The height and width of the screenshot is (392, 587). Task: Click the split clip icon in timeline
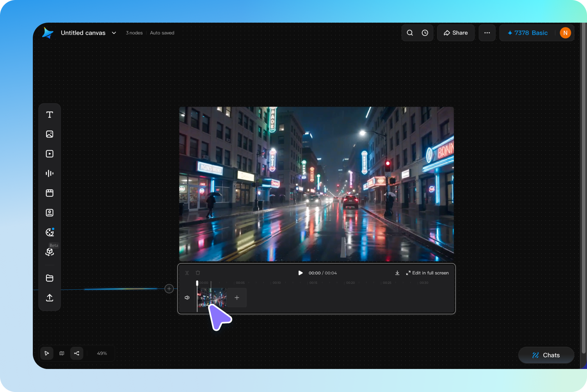pyautogui.click(x=187, y=273)
